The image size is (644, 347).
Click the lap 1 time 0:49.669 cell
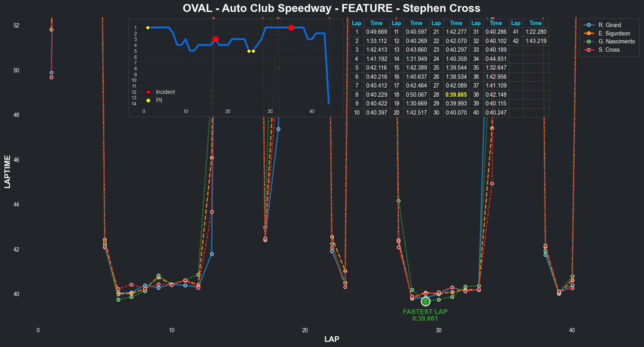pos(377,32)
